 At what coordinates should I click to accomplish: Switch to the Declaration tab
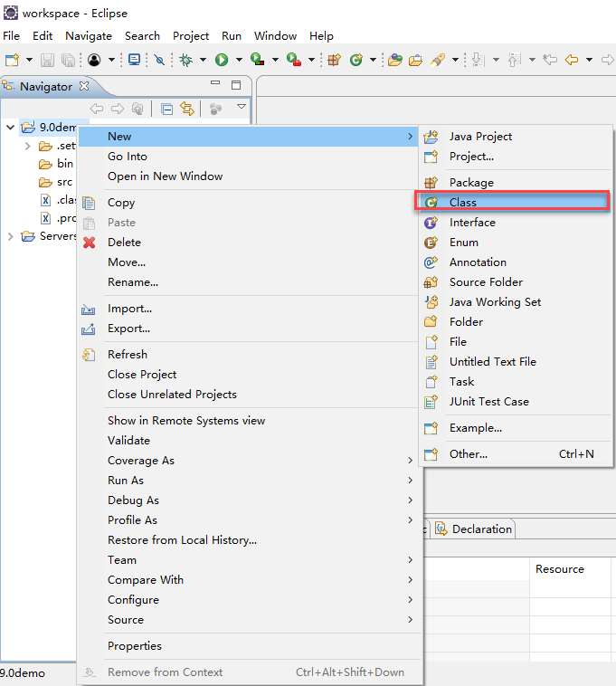(x=481, y=529)
